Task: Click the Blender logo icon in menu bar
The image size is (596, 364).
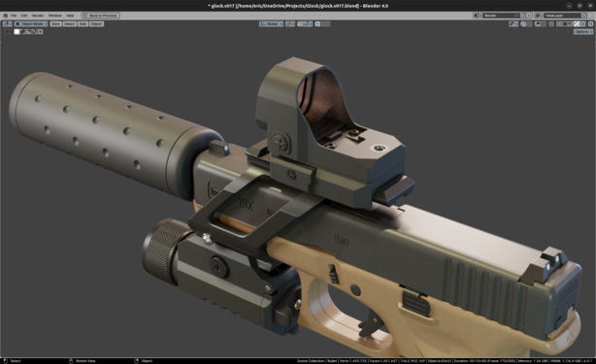Action: (x=5, y=16)
